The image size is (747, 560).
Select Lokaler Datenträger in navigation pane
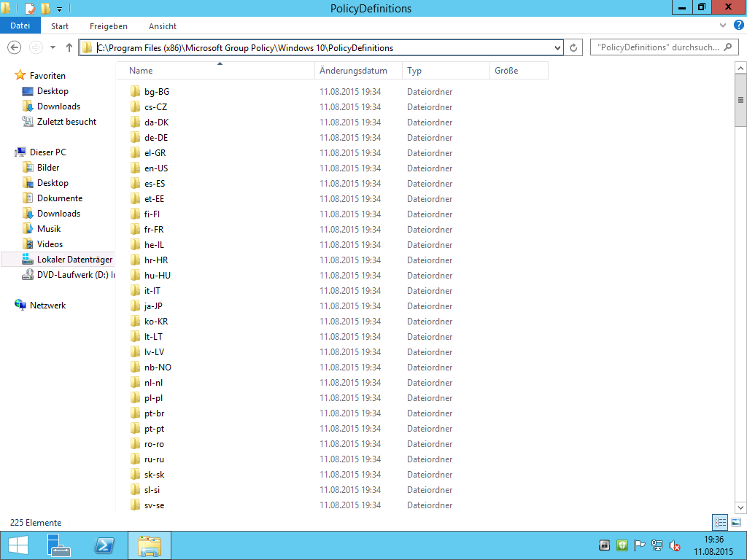[74, 260]
